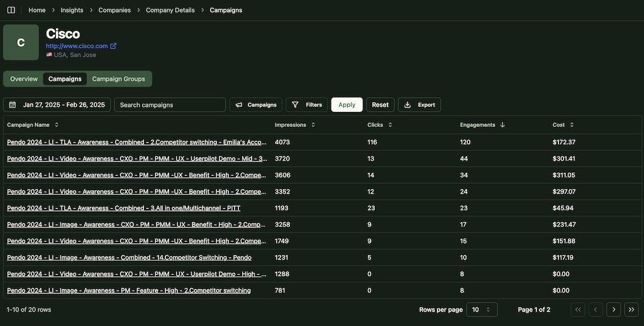Open Image PM Feature High campaign
644x326 pixels.
[x=128, y=290]
